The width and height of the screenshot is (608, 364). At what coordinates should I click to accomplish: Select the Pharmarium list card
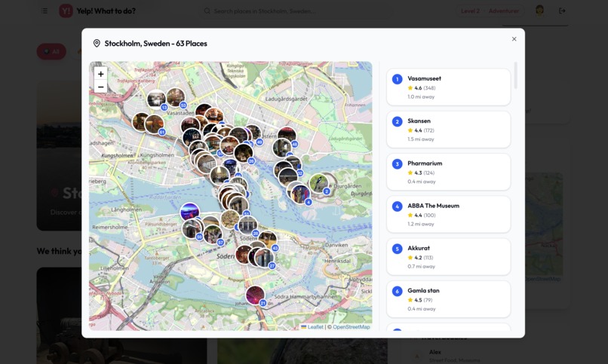point(448,172)
